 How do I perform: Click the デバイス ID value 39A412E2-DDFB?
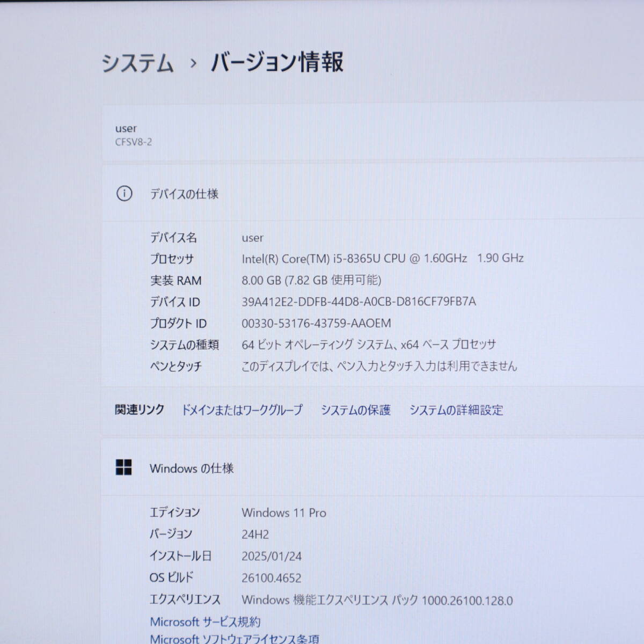point(358,302)
